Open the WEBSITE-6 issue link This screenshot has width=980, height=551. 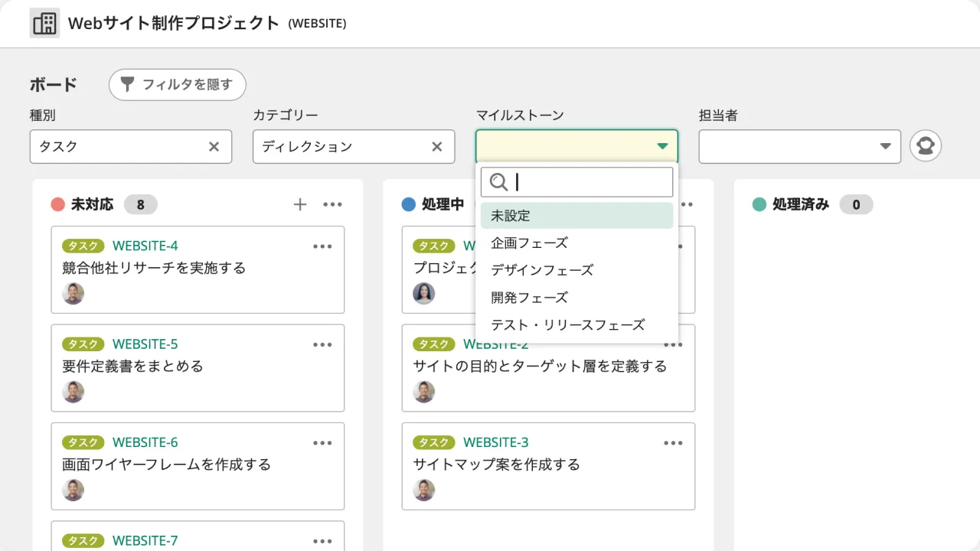[x=145, y=442]
